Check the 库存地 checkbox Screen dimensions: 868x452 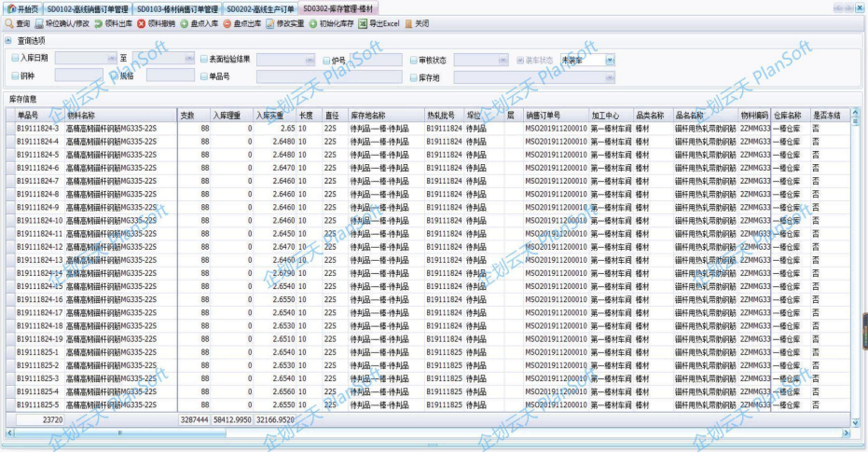point(414,78)
